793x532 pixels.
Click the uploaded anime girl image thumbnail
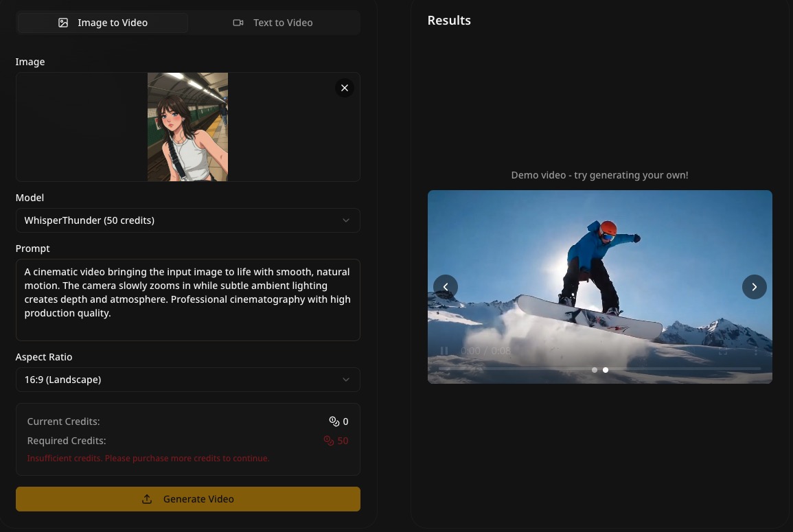click(187, 127)
